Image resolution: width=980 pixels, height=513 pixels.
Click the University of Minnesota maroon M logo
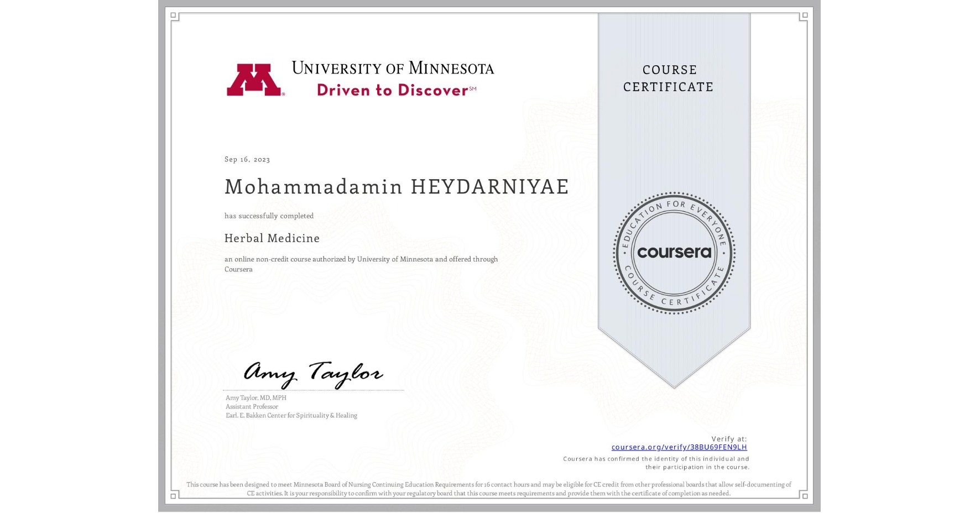pyautogui.click(x=256, y=78)
